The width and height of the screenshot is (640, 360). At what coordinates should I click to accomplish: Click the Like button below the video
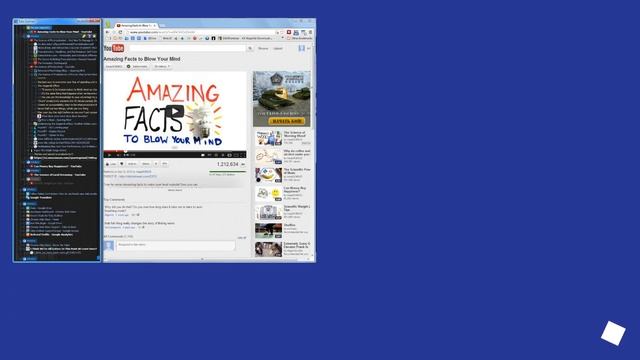click(x=111, y=164)
